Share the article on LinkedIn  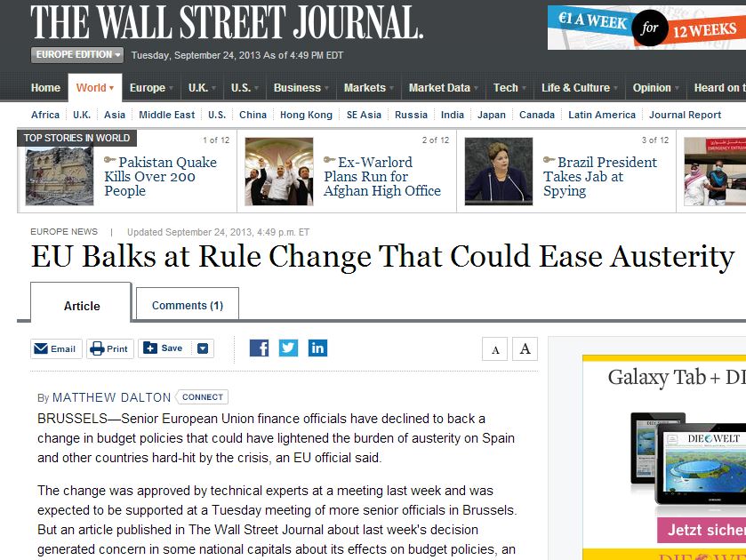coord(317,348)
